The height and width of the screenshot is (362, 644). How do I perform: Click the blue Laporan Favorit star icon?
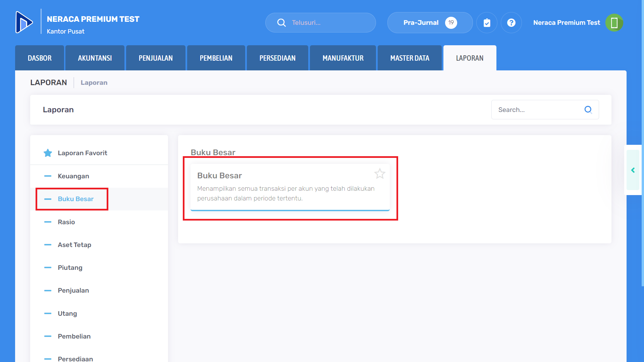click(48, 153)
